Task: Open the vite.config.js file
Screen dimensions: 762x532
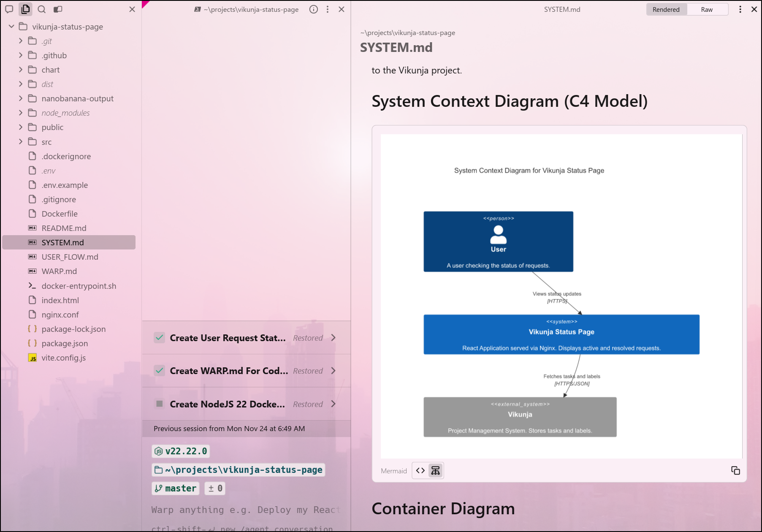Action: coord(69,358)
